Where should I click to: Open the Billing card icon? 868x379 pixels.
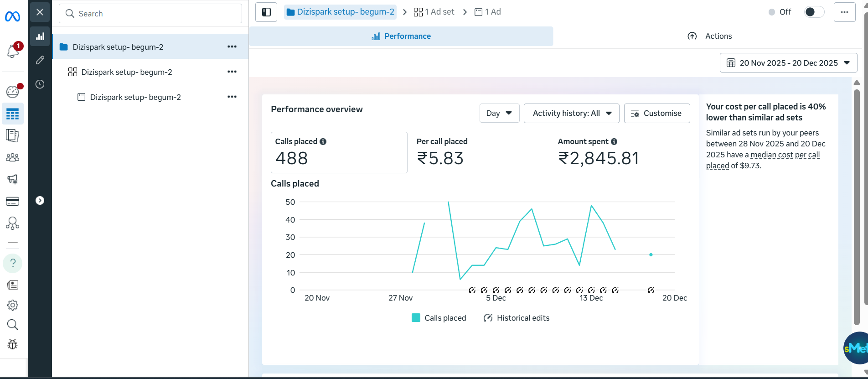click(x=12, y=201)
